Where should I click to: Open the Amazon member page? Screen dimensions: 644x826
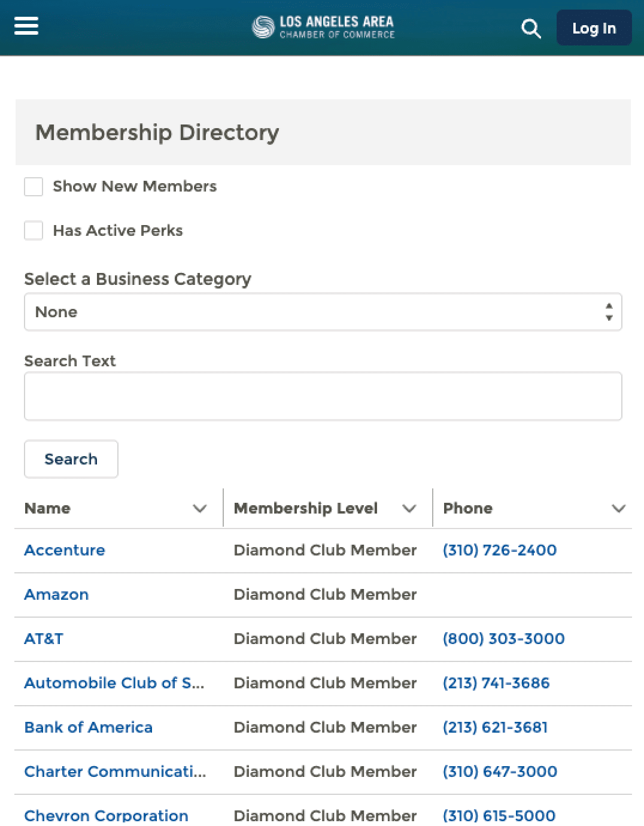56,594
